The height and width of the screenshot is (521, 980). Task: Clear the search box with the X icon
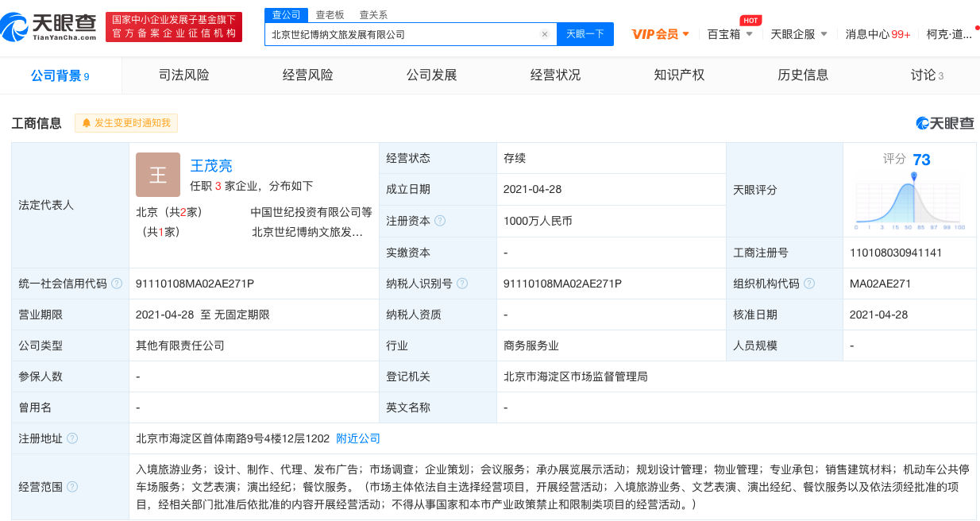coord(545,34)
